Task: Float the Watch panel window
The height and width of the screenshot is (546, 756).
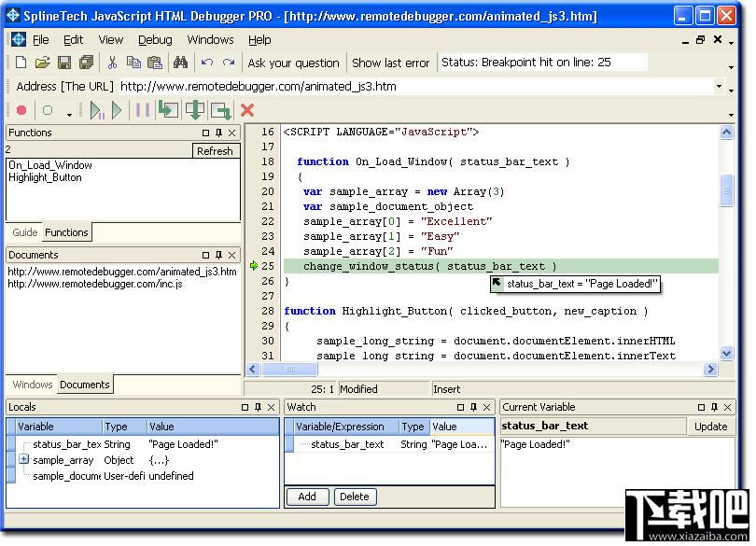Action: pyautogui.click(x=460, y=407)
